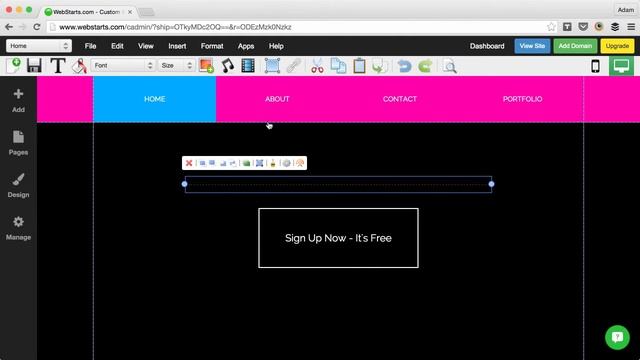Reload the page with refresh icon
This screenshot has height=360, width=640.
tap(37, 27)
